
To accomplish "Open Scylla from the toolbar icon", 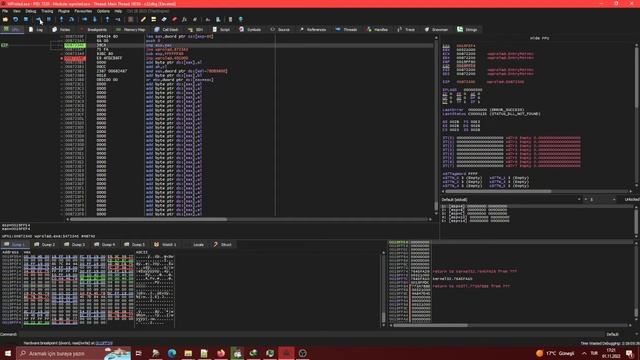I will (131, 19).
